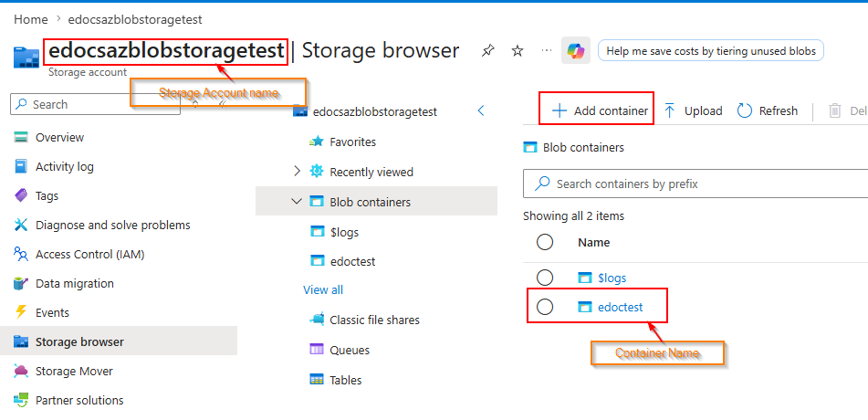Open edocsazblobstoragetest breadcrumb link
This screenshot has height=420, width=868.
pyautogui.click(x=134, y=19)
